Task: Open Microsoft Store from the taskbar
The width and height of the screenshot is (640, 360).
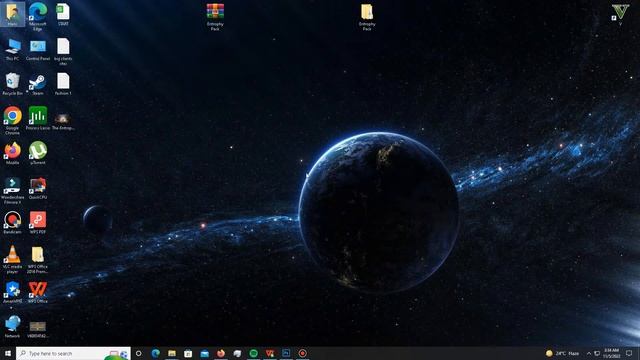Action: 188,353
